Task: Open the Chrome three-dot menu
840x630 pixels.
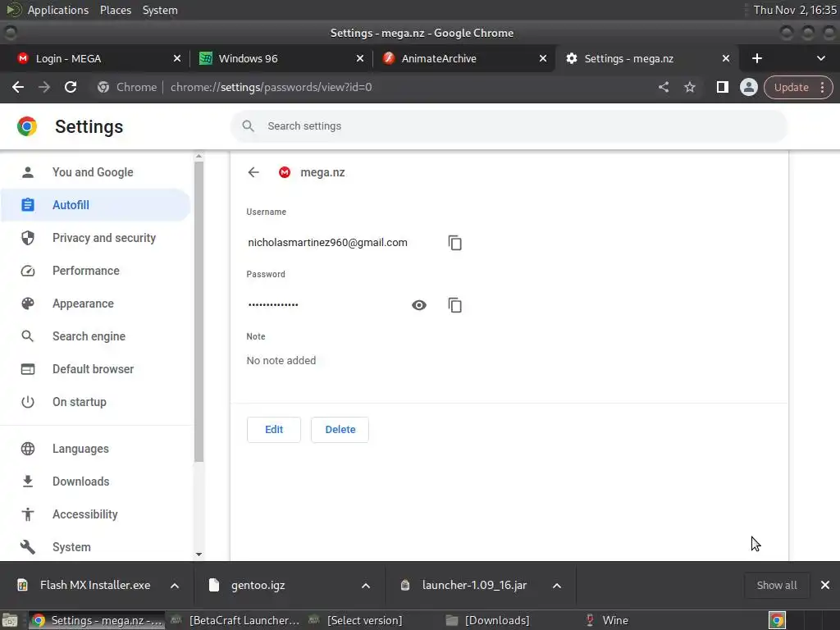Action: coord(822,87)
